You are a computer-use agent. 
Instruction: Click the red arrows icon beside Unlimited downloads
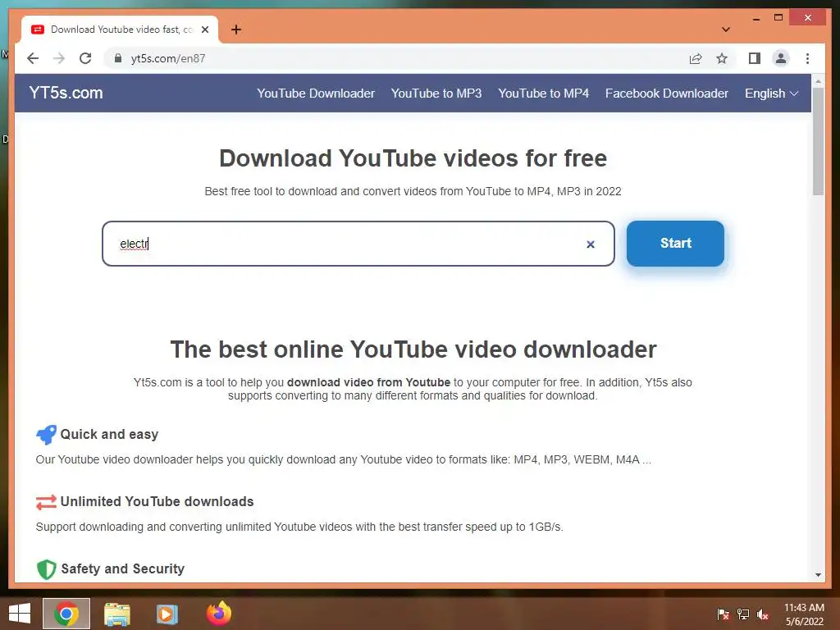pos(46,502)
